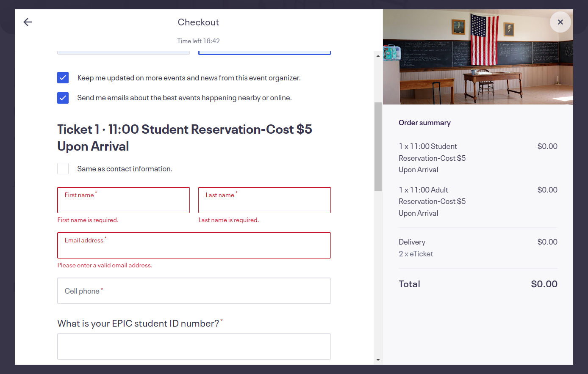Click the 'Order summary' heading
588x374 pixels.
[x=424, y=123]
